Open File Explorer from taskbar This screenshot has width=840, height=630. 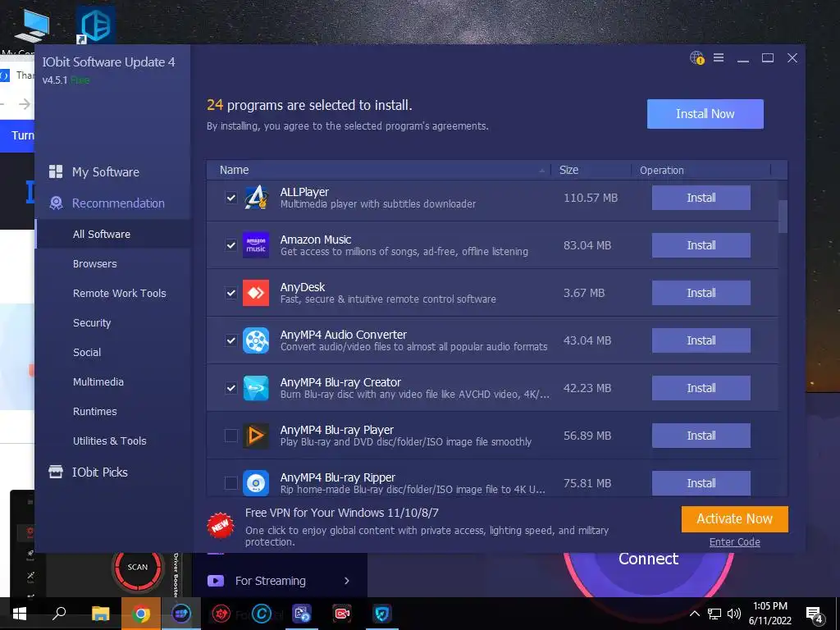pyautogui.click(x=100, y=614)
